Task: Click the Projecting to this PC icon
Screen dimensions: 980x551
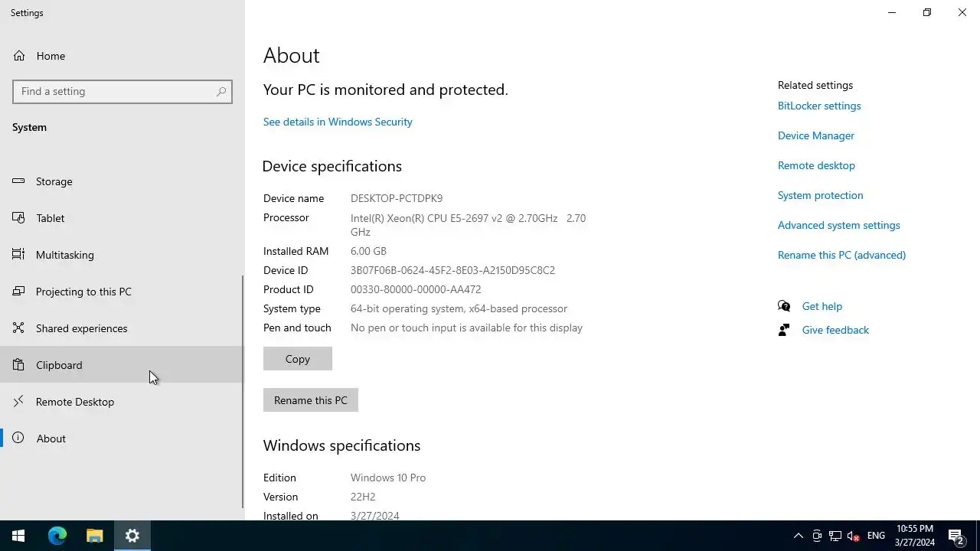Action: coord(18,292)
